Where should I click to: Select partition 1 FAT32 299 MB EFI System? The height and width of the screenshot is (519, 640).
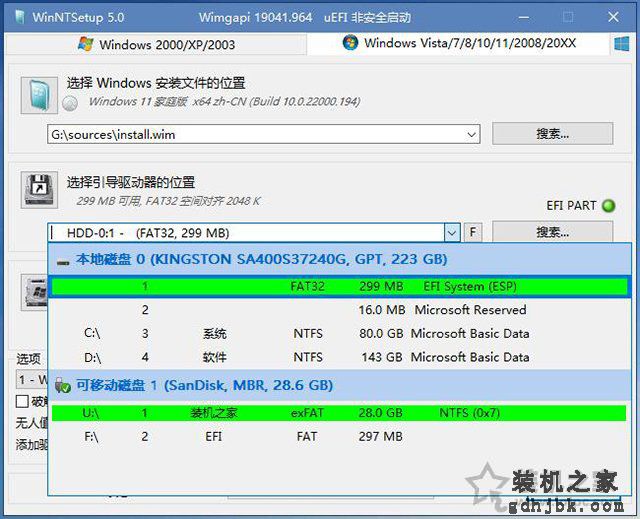(x=339, y=286)
